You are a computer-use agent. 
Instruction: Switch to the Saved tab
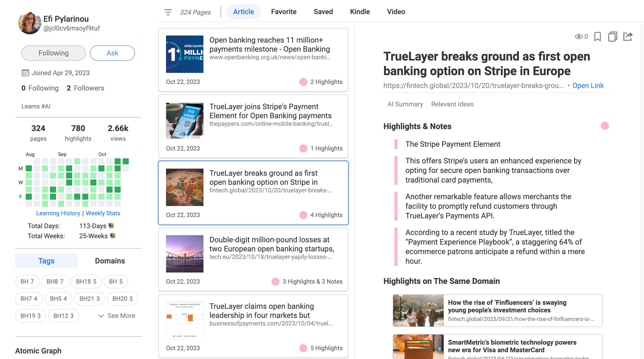323,12
